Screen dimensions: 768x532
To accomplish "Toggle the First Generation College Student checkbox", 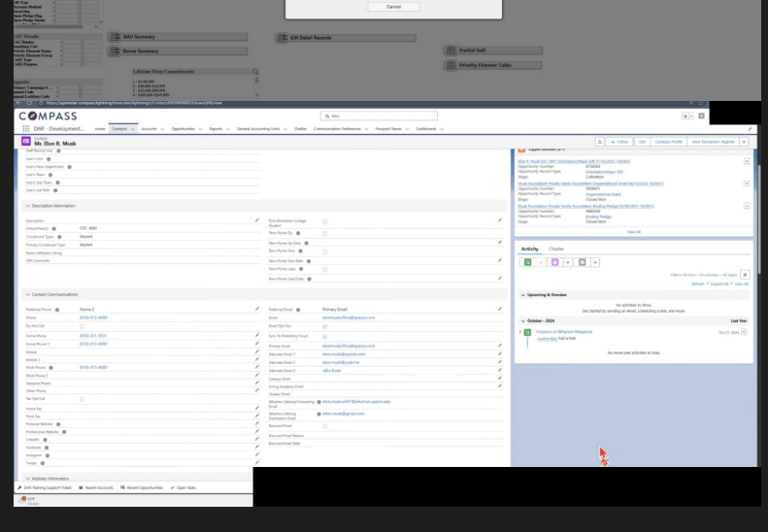I will coord(325,222).
